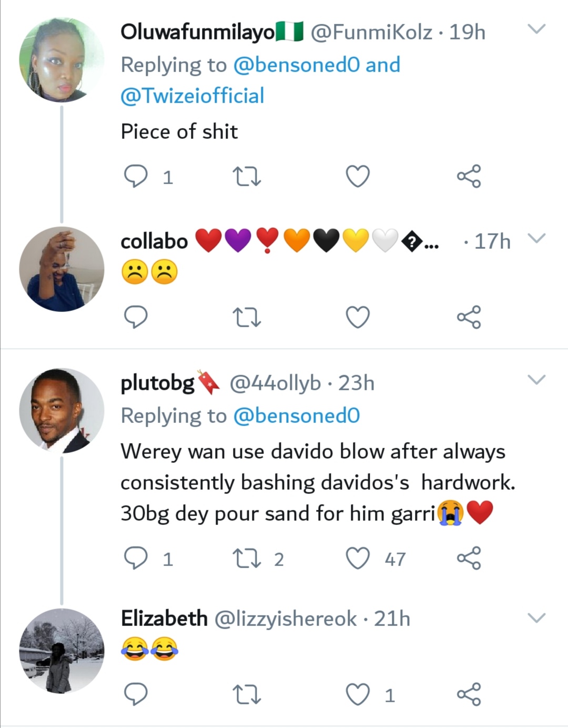This screenshot has height=728, width=568.
Task: Reply to collabo's sad-face tweet
Action: click(136, 317)
